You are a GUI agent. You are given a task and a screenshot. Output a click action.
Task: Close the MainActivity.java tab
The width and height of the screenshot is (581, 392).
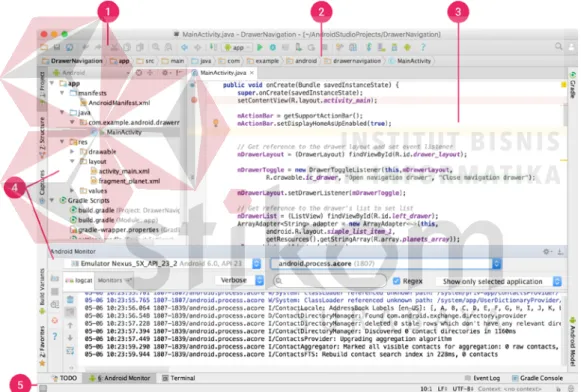[x=252, y=73]
